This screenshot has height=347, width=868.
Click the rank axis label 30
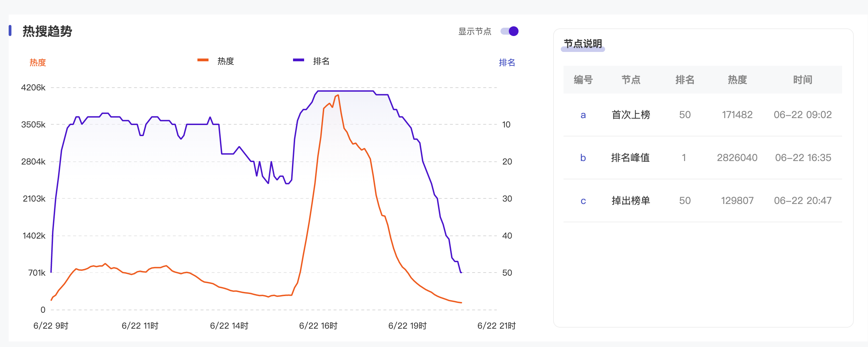[x=507, y=199]
